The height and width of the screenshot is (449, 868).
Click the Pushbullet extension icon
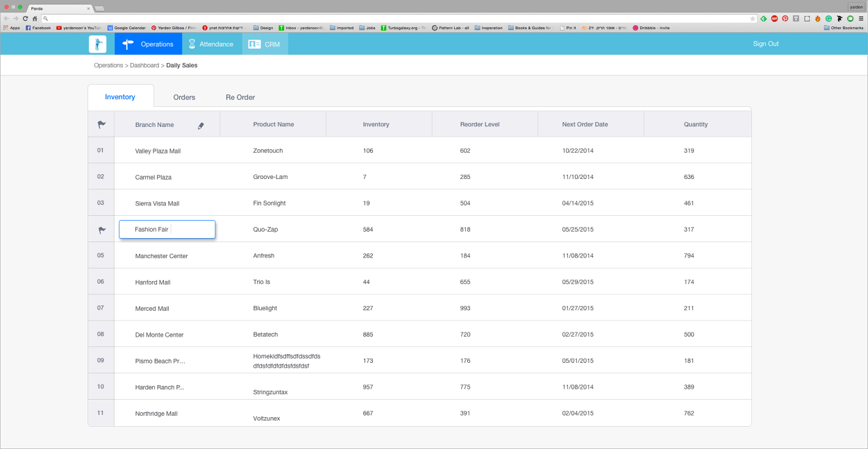coord(850,19)
